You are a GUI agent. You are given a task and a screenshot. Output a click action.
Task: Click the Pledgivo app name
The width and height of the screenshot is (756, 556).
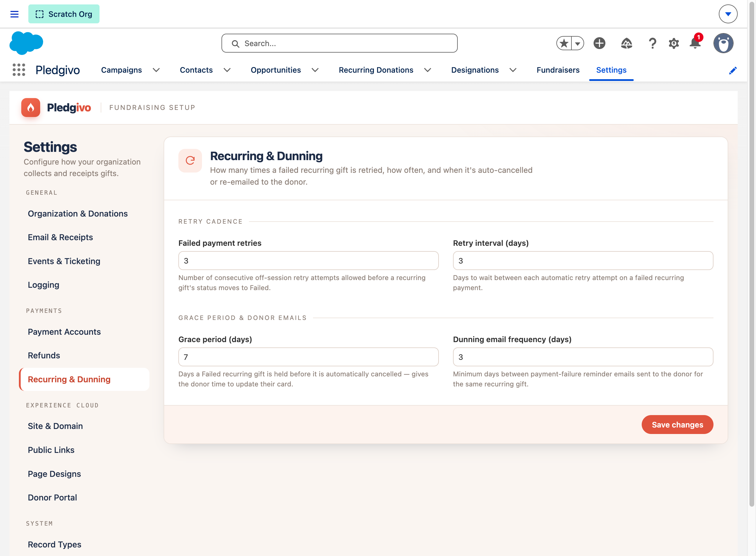pos(58,70)
